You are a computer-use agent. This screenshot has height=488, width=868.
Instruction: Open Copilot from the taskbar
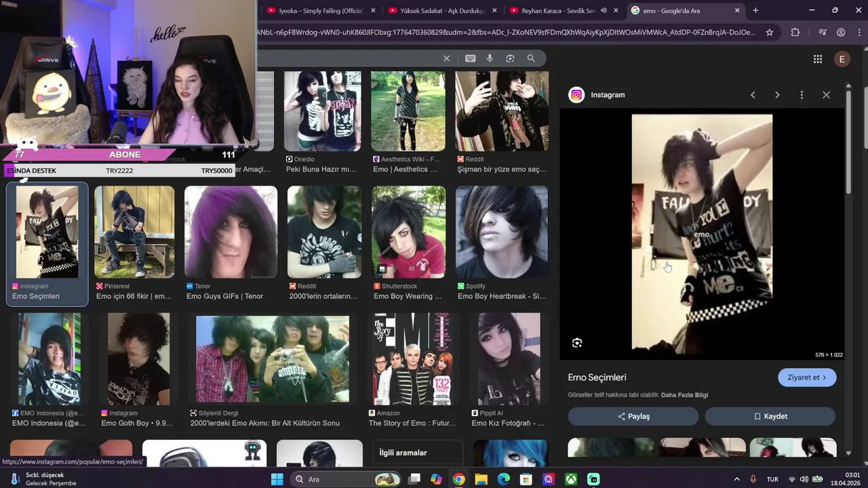click(x=436, y=479)
